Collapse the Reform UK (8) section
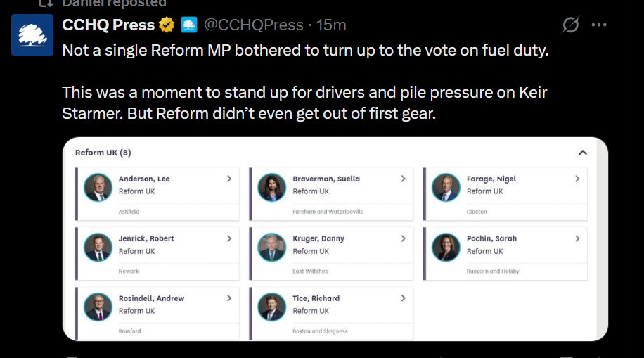Image resolution: width=644 pixels, height=358 pixels. pyautogui.click(x=582, y=152)
